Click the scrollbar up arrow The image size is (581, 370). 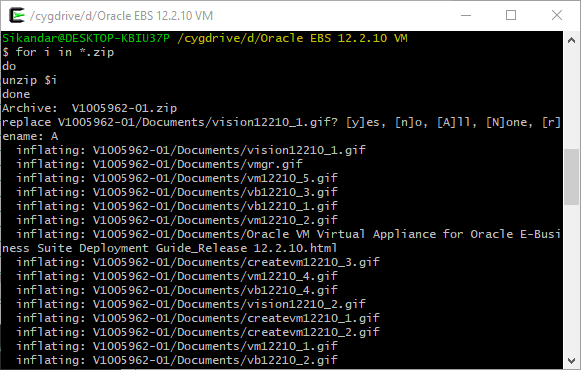571,40
